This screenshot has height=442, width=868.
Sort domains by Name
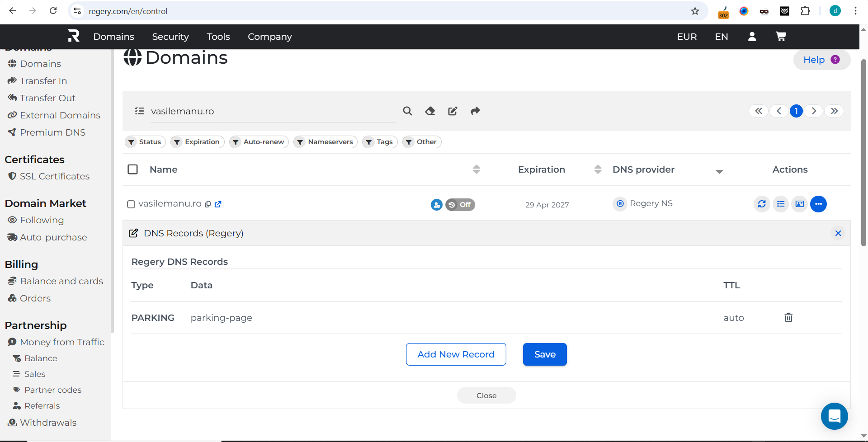(x=476, y=169)
